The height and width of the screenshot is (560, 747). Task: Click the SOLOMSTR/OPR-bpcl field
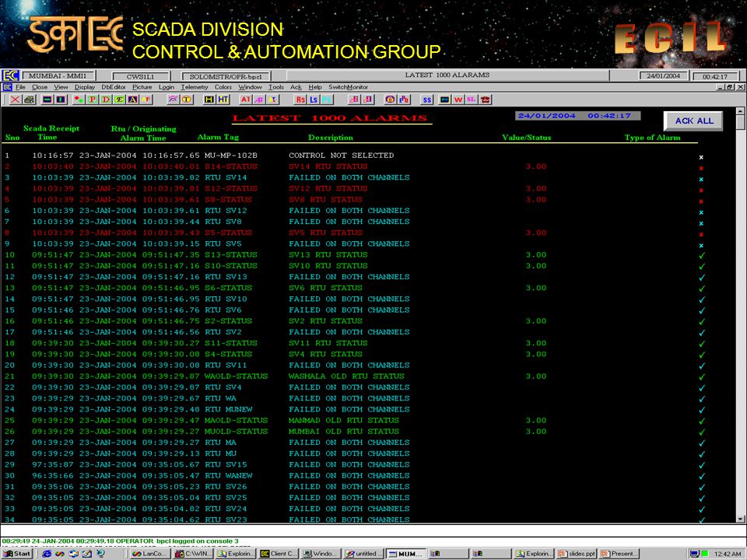point(226,76)
